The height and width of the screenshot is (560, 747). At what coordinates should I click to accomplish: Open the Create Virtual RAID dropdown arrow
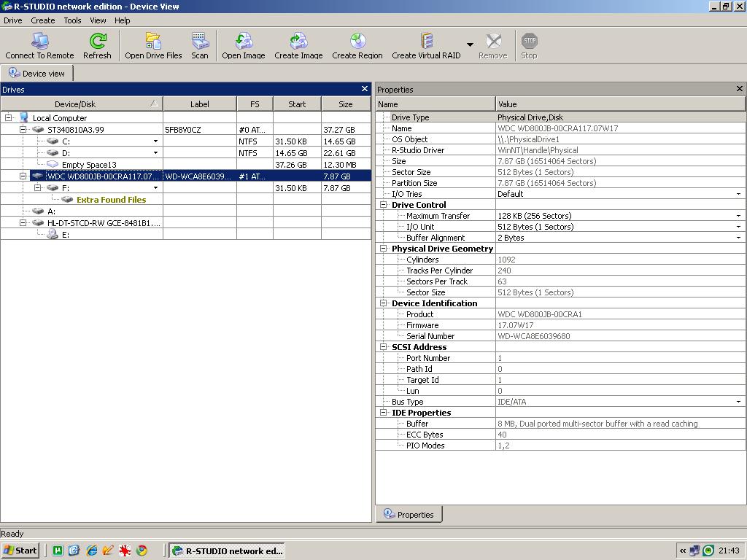[x=470, y=44]
